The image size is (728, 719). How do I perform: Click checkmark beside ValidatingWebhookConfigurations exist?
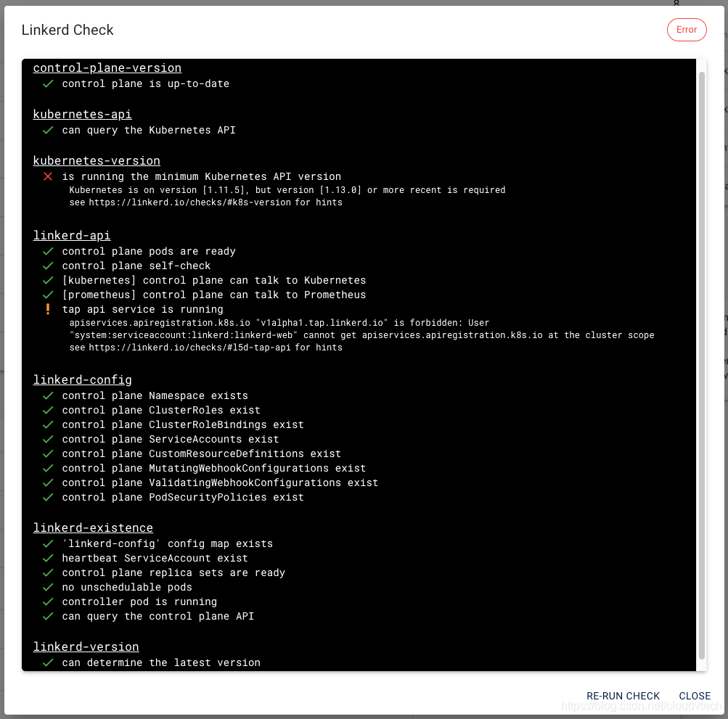click(x=48, y=482)
